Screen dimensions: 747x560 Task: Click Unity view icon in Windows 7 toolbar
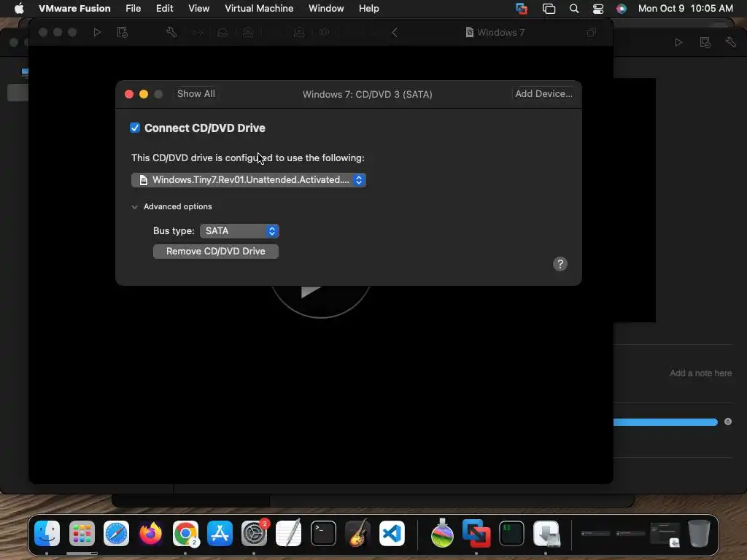[592, 32]
